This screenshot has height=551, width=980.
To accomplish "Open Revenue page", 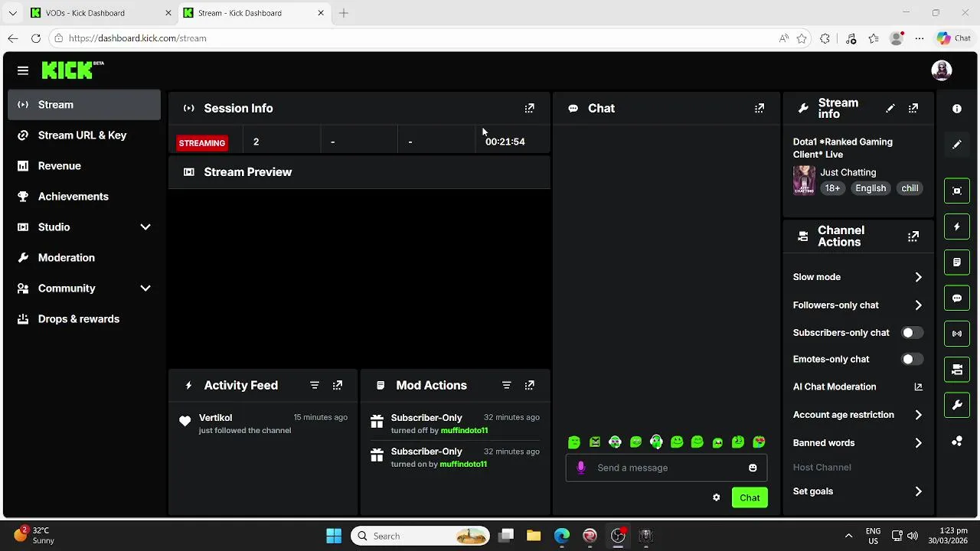I will point(84,166).
